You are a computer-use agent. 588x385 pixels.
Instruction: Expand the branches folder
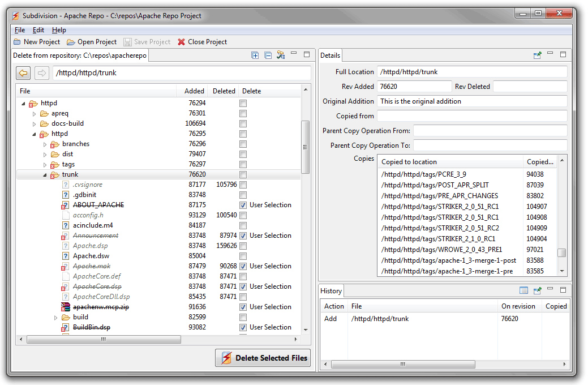45,144
